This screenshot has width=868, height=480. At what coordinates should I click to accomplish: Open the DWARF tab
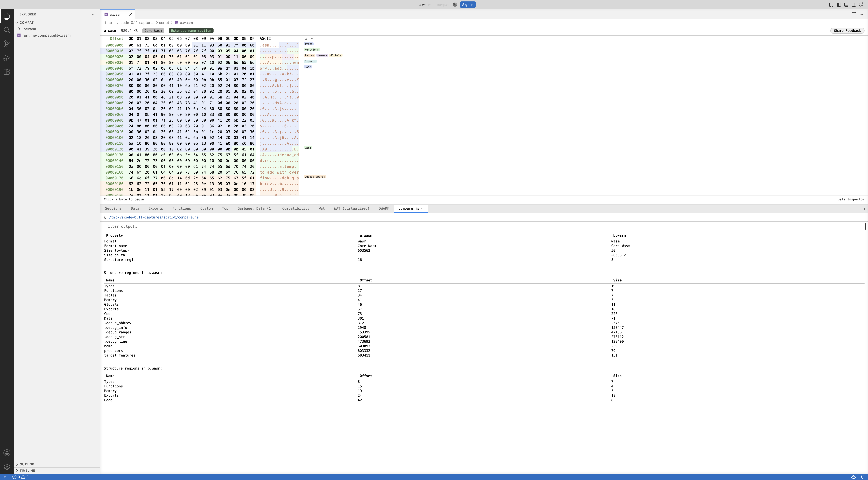coord(384,209)
